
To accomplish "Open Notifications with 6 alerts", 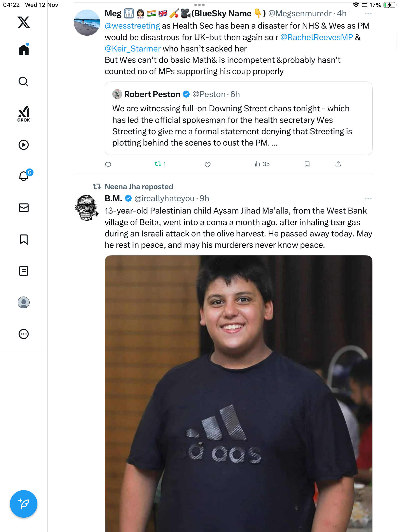I will point(24,176).
